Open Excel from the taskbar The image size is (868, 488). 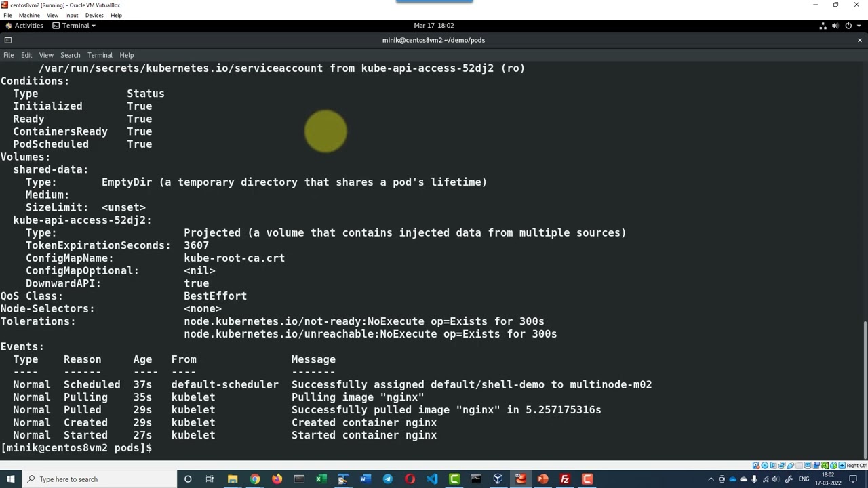tap(321, 479)
